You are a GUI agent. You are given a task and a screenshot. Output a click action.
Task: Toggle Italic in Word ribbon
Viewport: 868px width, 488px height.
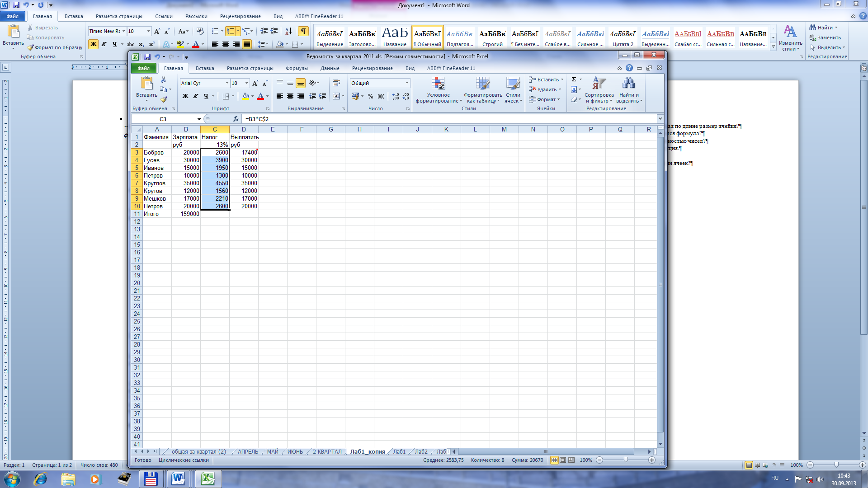(104, 44)
